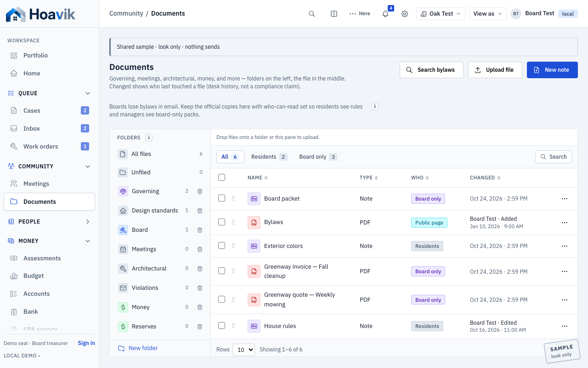Screen dimensions: 588x368
Task: Open the notifications bell
Action: [x=385, y=14]
